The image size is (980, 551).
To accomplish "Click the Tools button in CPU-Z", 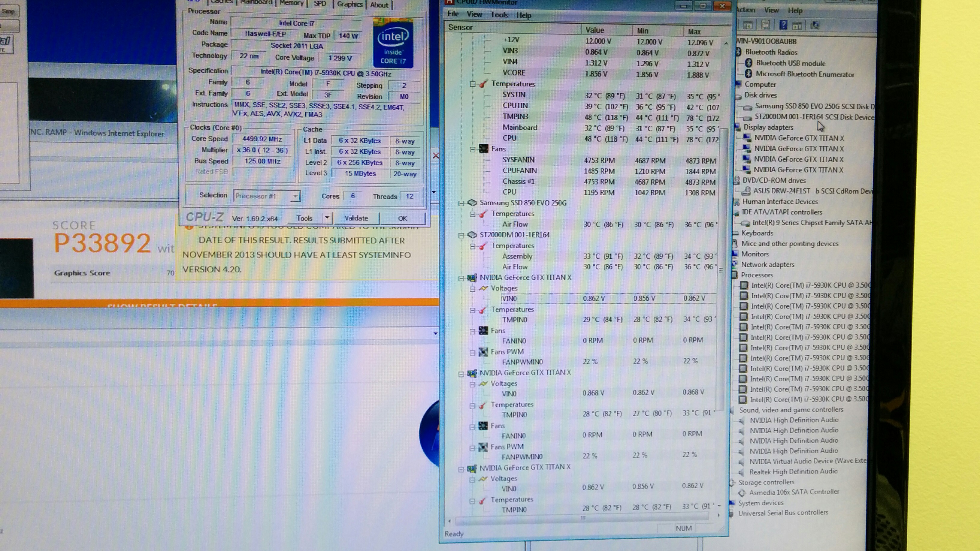I will click(x=304, y=218).
